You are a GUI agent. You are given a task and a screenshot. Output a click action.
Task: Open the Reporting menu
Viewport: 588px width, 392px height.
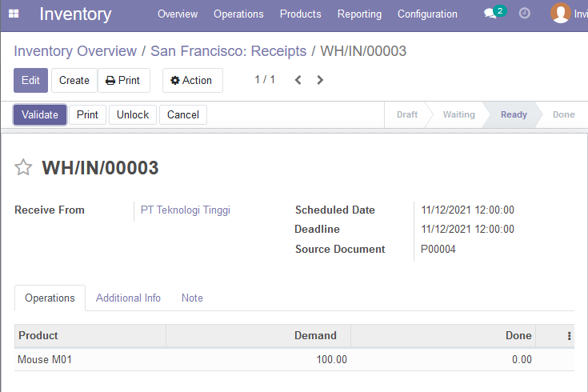pos(359,14)
